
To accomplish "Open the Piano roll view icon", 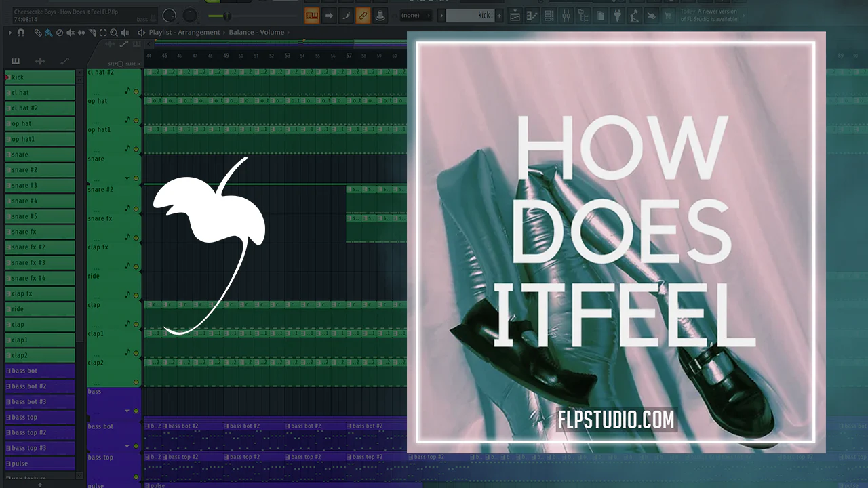I will tap(532, 15).
